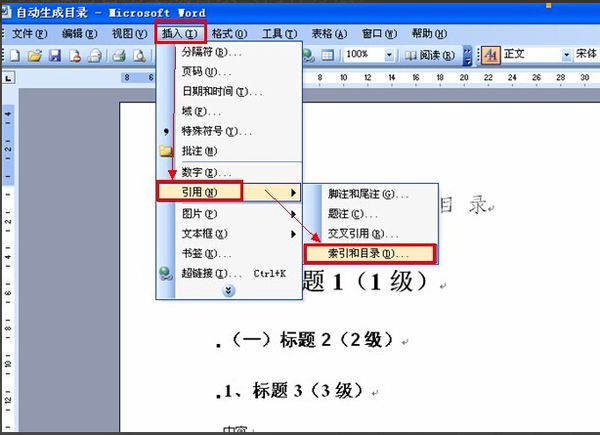Open the 格式(O) menu
Image resolution: width=600 pixels, height=435 pixels.
(229, 34)
